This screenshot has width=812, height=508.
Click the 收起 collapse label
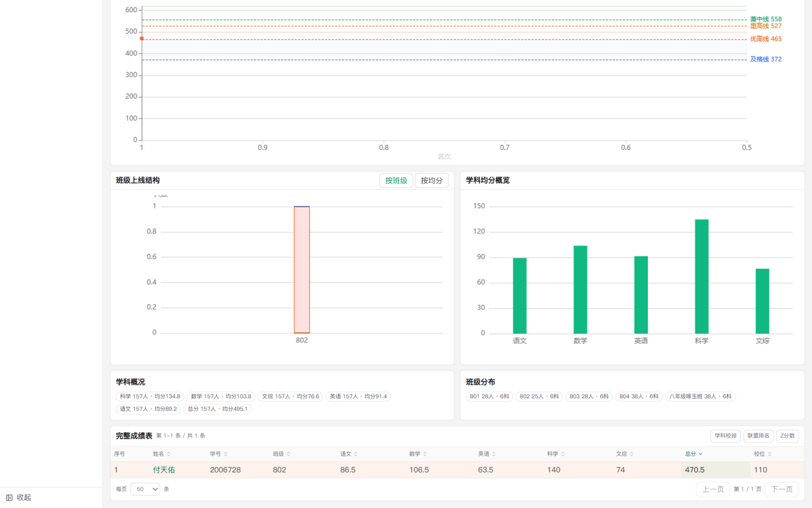[x=24, y=497]
